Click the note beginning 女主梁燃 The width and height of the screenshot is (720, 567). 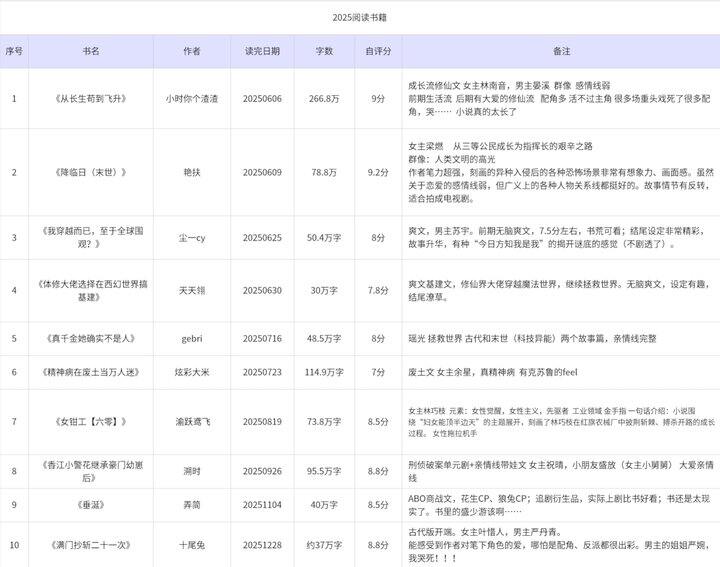click(561, 173)
